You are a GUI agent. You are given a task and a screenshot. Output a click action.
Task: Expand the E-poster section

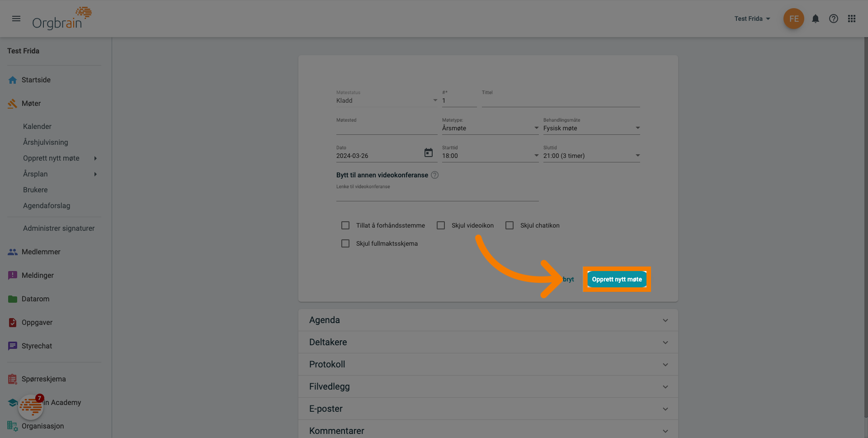(488, 409)
